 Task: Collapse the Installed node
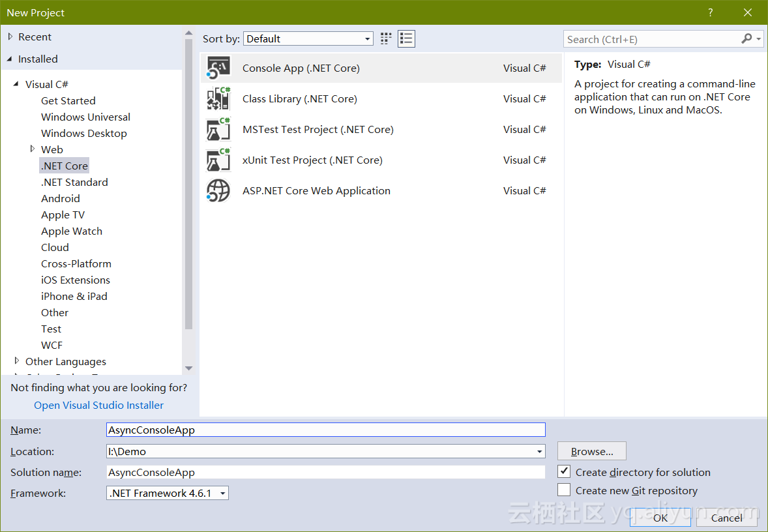click(10, 59)
